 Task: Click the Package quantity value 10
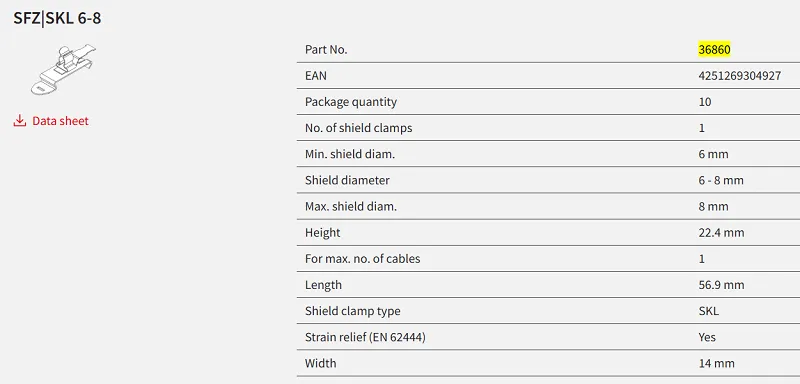705,102
